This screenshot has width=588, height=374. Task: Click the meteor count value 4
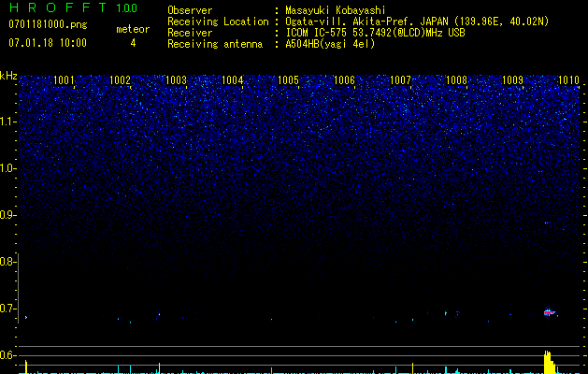tap(133, 43)
